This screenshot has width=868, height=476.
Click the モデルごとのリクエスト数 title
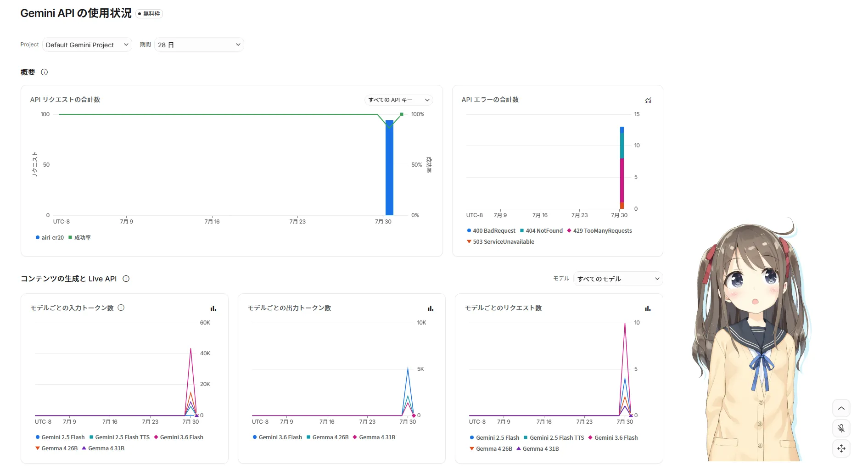[x=504, y=308]
